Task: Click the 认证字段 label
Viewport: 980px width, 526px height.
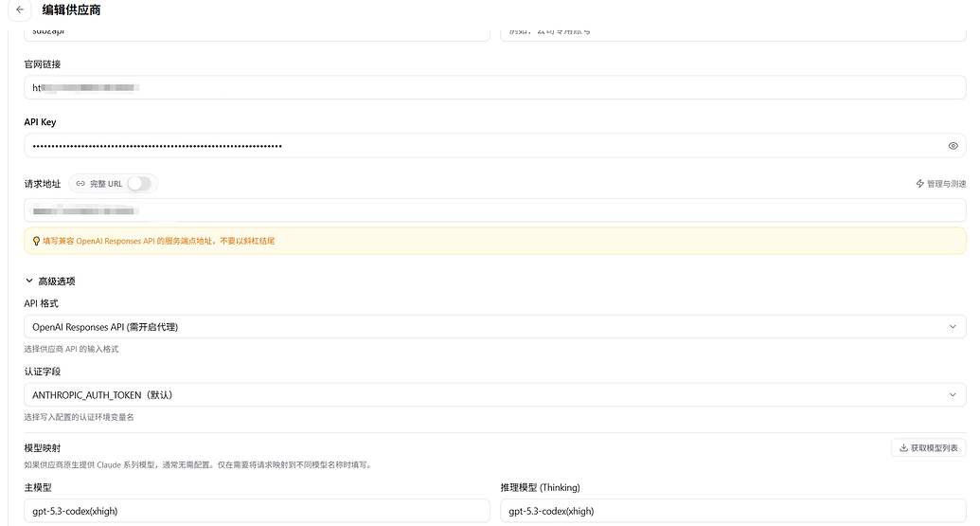Action: (43, 372)
